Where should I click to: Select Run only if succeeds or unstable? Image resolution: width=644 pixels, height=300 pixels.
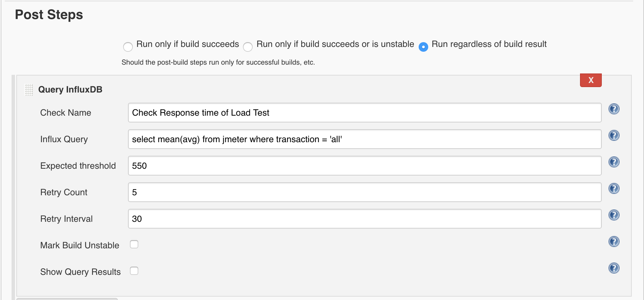[x=248, y=47]
